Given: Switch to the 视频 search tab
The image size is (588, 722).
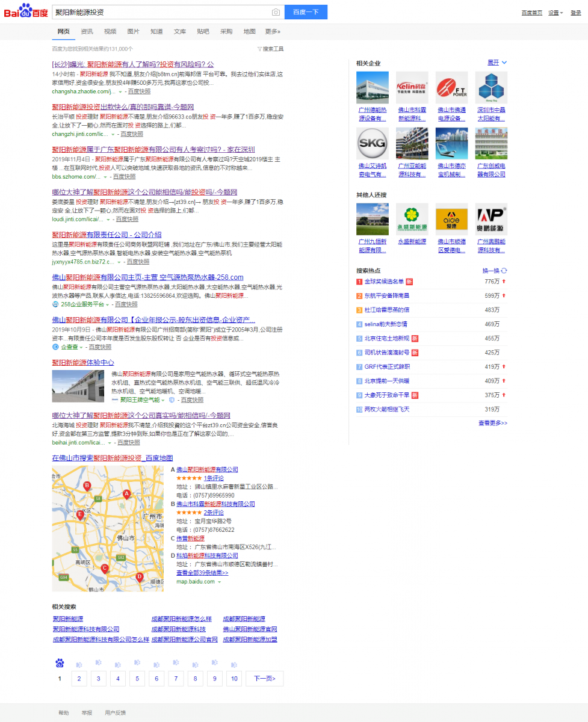Looking at the screenshot, I should (109, 31).
